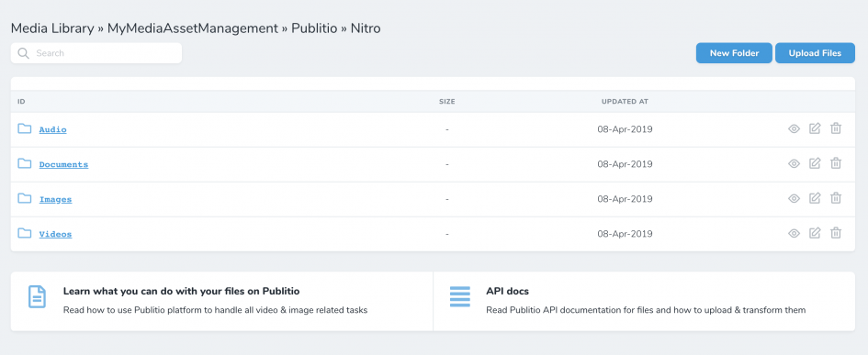Viewport: 868px width, 355px height.
Task: Edit the Audio folder via pencil icon
Action: [x=815, y=128]
